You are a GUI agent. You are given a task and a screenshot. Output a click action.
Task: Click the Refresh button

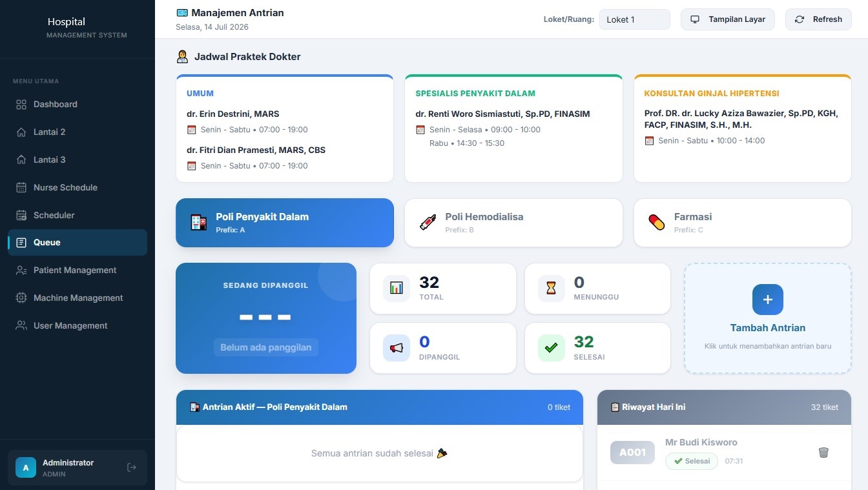pyautogui.click(x=818, y=19)
